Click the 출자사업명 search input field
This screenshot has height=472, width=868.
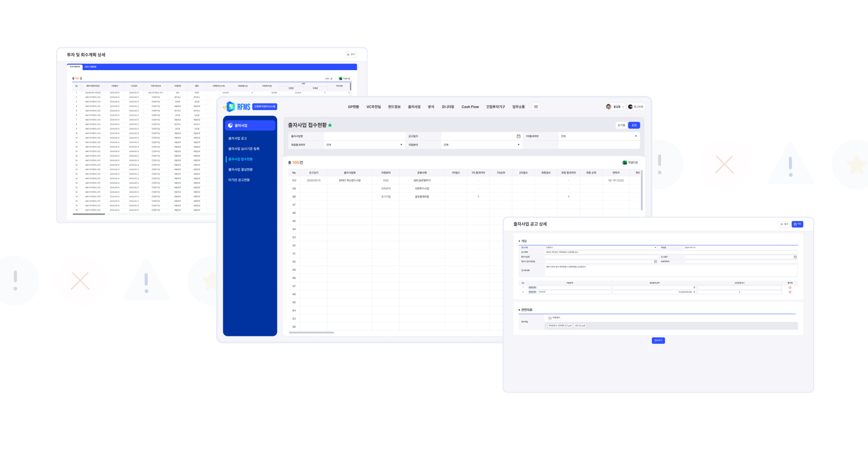click(364, 136)
